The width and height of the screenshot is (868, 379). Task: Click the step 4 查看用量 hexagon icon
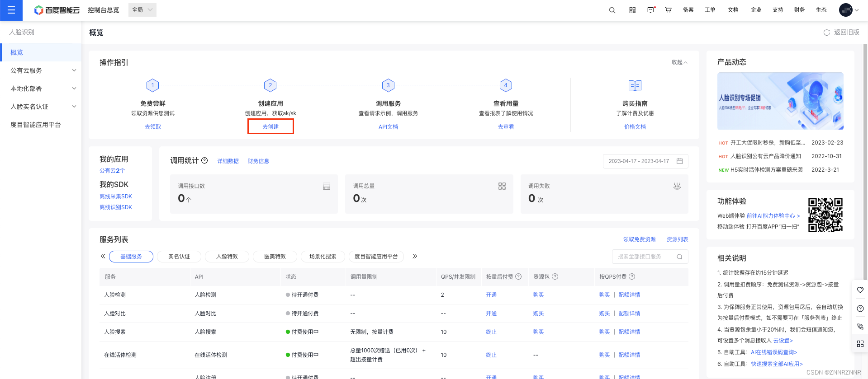506,85
